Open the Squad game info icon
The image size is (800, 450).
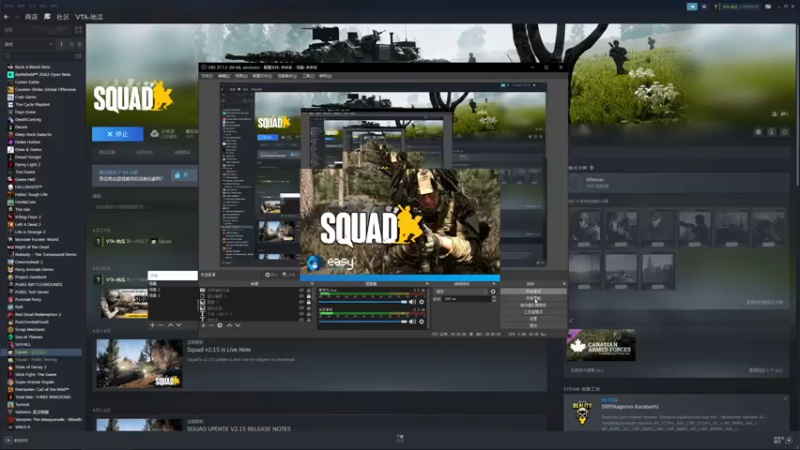(x=771, y=132)
